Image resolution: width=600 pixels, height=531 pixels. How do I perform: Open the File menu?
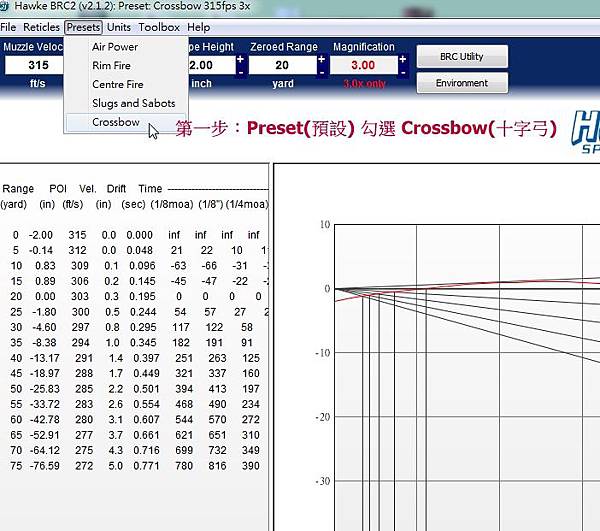pyautogui.click(x=8, y=27)
